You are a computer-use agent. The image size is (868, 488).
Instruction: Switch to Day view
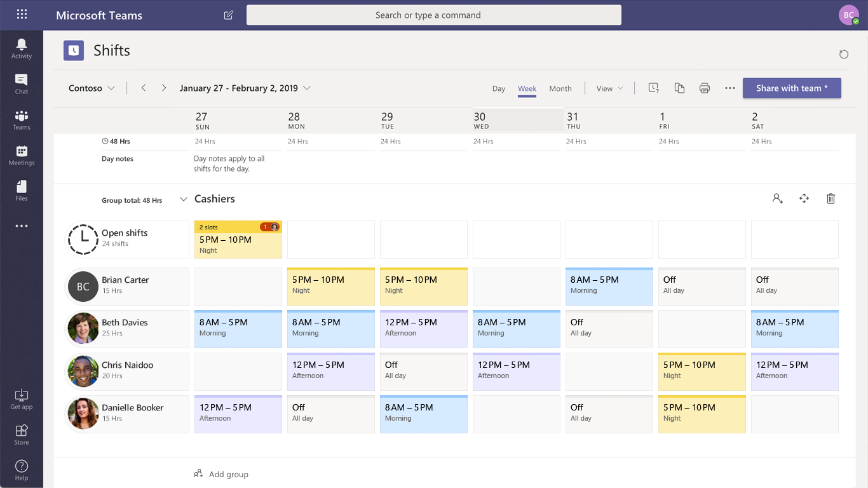click(x=499, y=89)
